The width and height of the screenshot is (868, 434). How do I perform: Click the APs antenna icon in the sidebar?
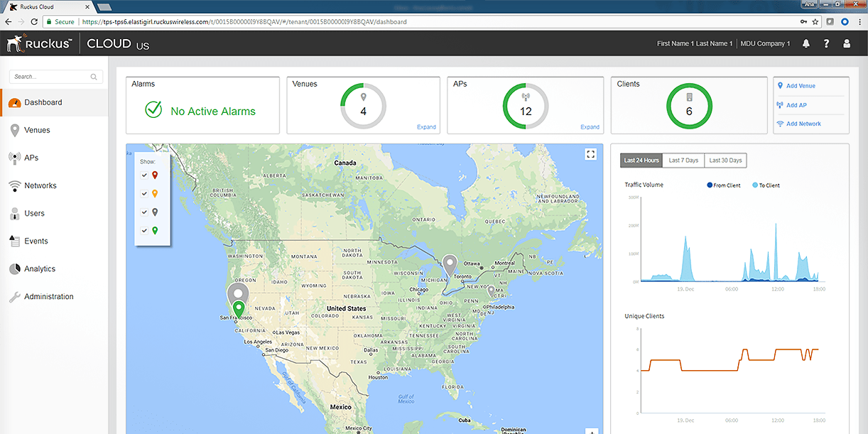click(x=14, y=158)
